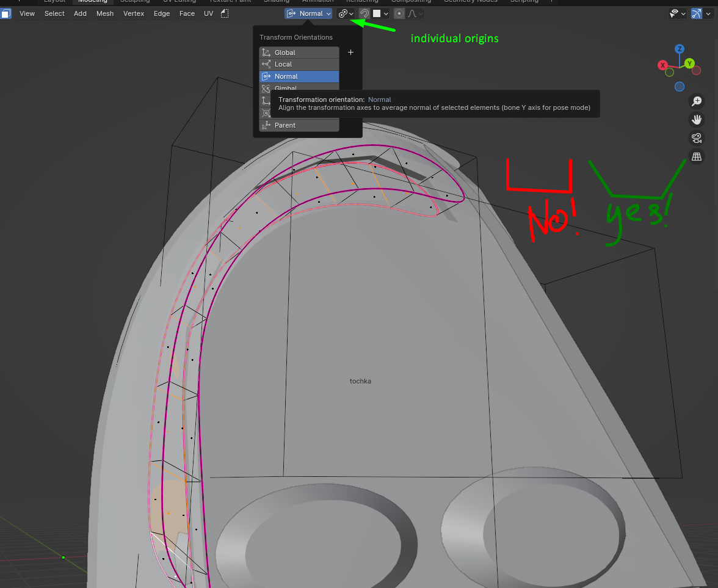Open the proportional editing falloff dropdown
Viewport: 718px width, 588px height.
(x=415, y=13)
